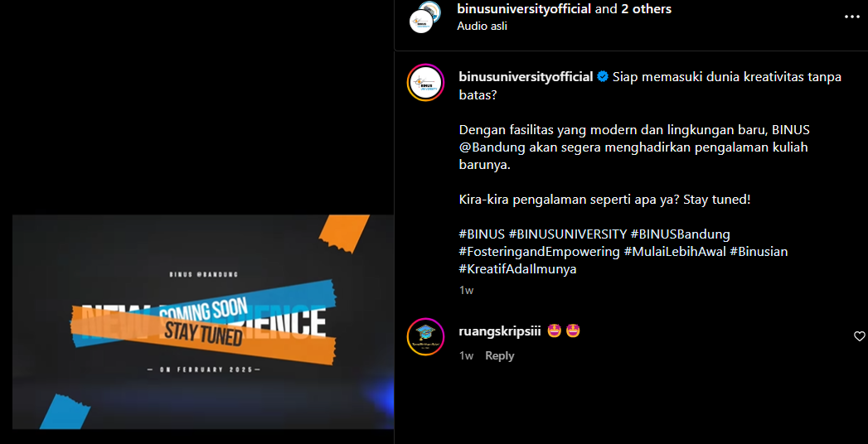Open binusuniversityofficial username in the caption
The width and height of the screenshot is (868, 444).
(x=526, y=77)
